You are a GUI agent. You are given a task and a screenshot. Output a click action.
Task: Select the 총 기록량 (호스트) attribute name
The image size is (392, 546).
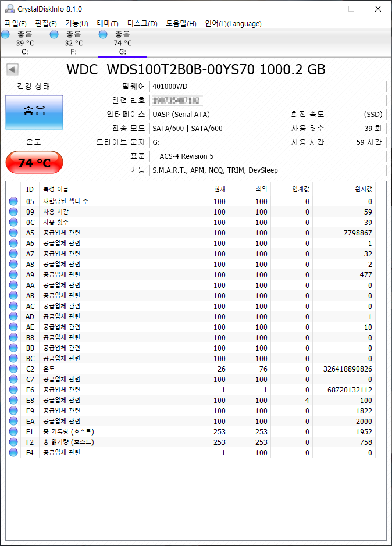69,431
